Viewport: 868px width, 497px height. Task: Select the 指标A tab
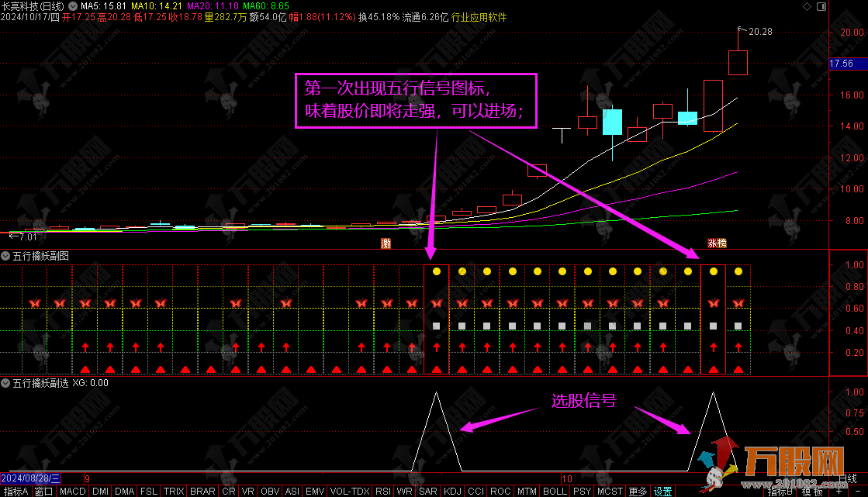coord(16,492)
